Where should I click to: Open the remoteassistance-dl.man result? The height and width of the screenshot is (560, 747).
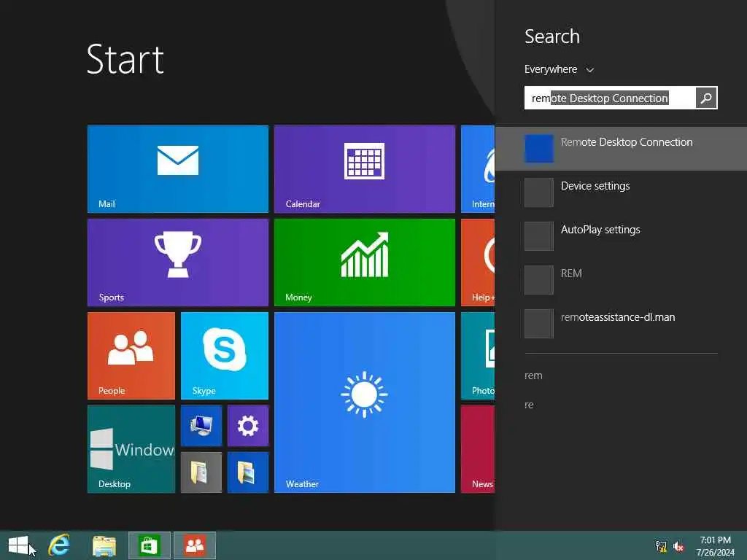pos(622,324)
